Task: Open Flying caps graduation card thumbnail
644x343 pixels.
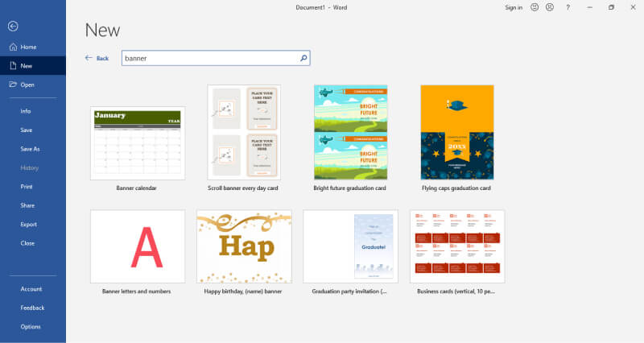Action: click(x=457, y=132)
